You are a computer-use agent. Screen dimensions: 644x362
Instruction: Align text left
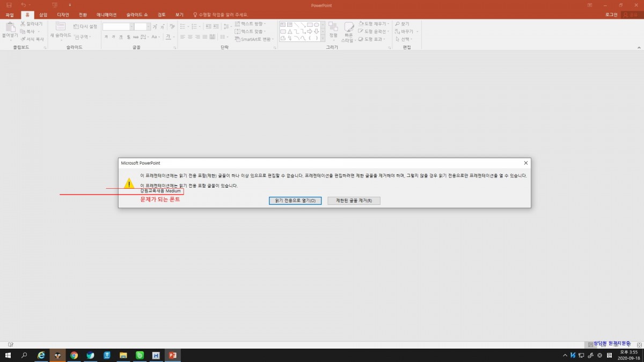(x=183, y=37)
